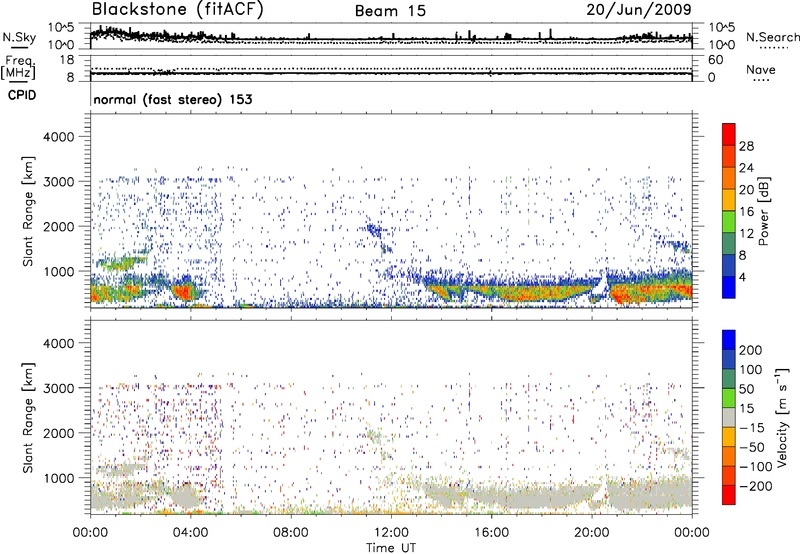Click the '3000' tick on velocity panel
Viewport: 800px width, 554px height.
pos(58,388)
